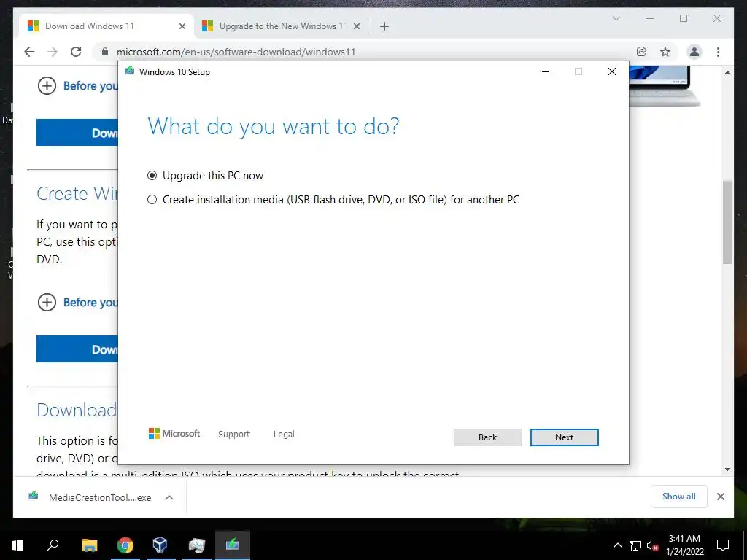Choose Create installation media radio button

[152, 200]
